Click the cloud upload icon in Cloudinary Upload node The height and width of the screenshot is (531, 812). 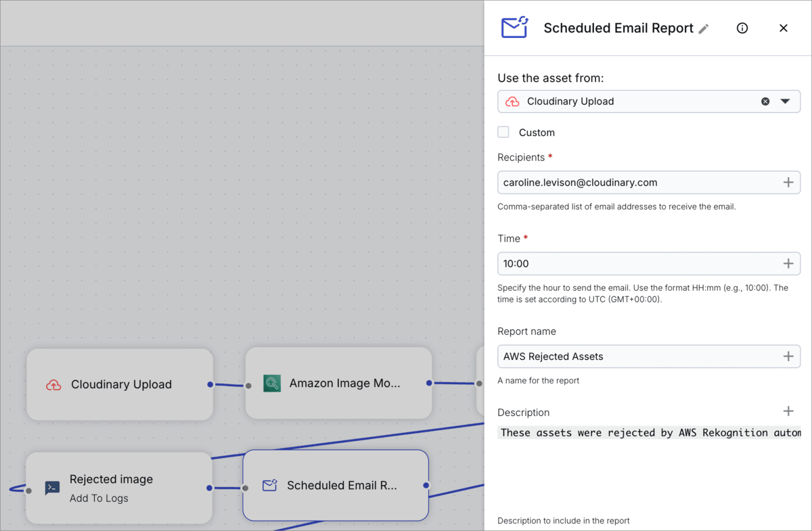53,385
